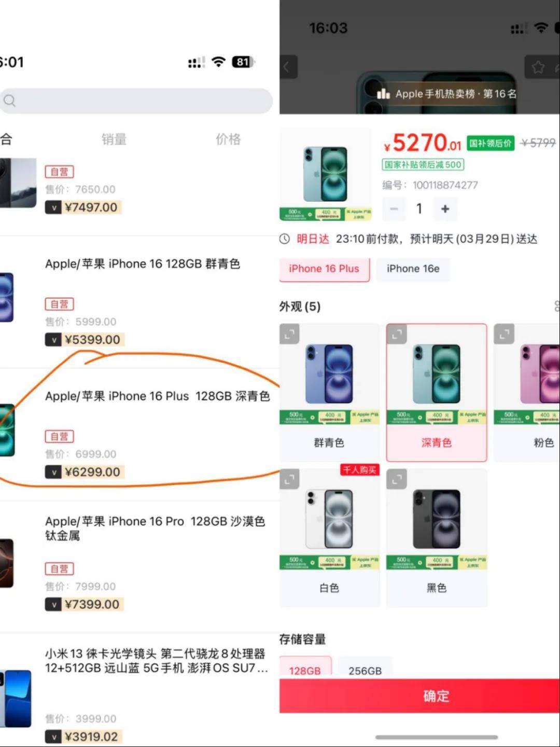Screen dimensions: 560x747
Task: Sort results by 销量
Action: click(x=114, y=139)
